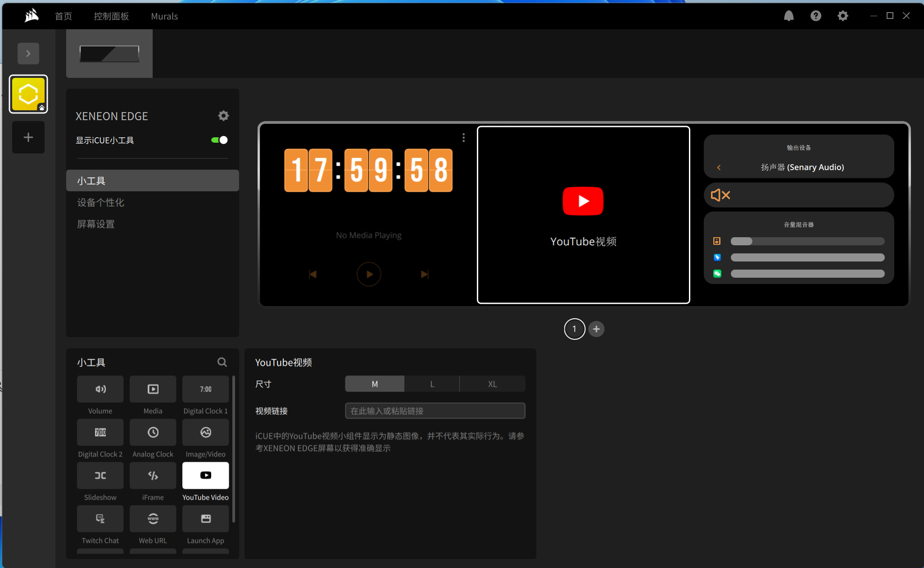
Task: Search widgets with magnifier icon
Action: coord(222,362)
